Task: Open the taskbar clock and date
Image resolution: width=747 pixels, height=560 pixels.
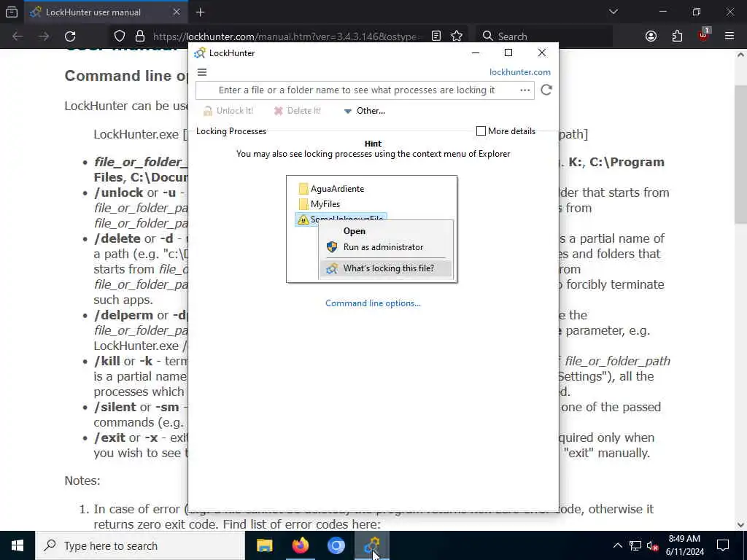Action: [x=684, y=545]
